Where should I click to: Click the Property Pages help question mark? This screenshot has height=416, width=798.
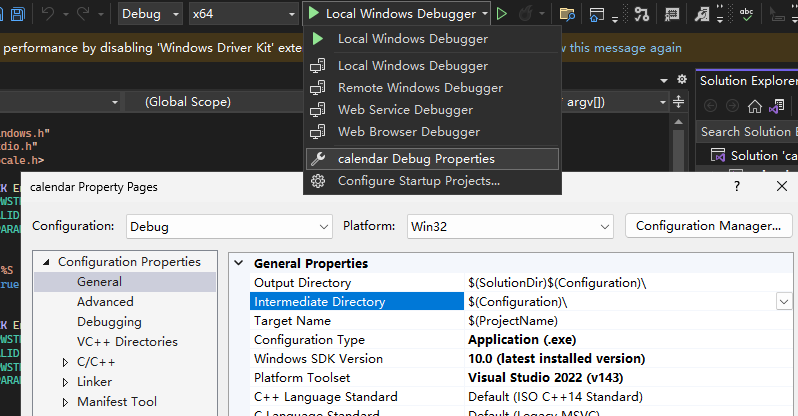pos(737,186)
